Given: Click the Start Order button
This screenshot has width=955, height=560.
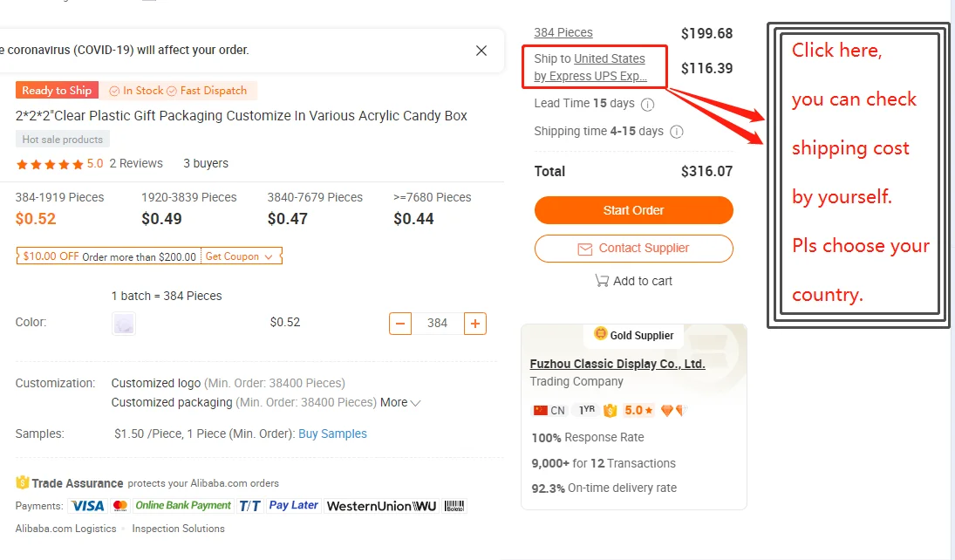Looking at the screenshot, I should coord(633,210).
